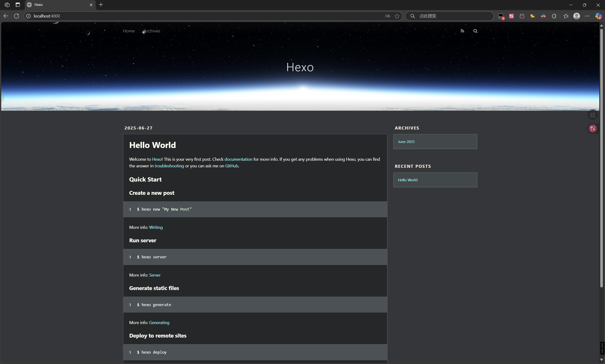Viewport: 605px width, 364px height.
Task: Click the RECENT POSTS sidebar heading
Action: (413, 166)
